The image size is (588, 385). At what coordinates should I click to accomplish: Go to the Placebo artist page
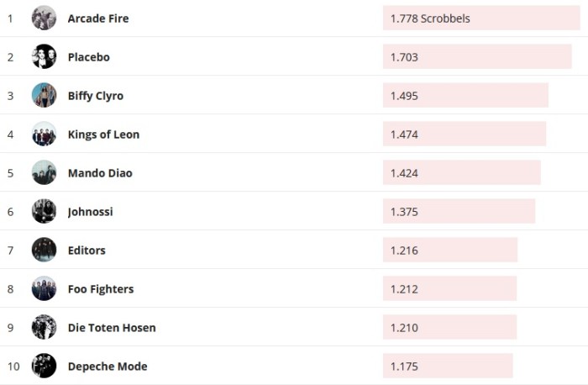[88, 57]
